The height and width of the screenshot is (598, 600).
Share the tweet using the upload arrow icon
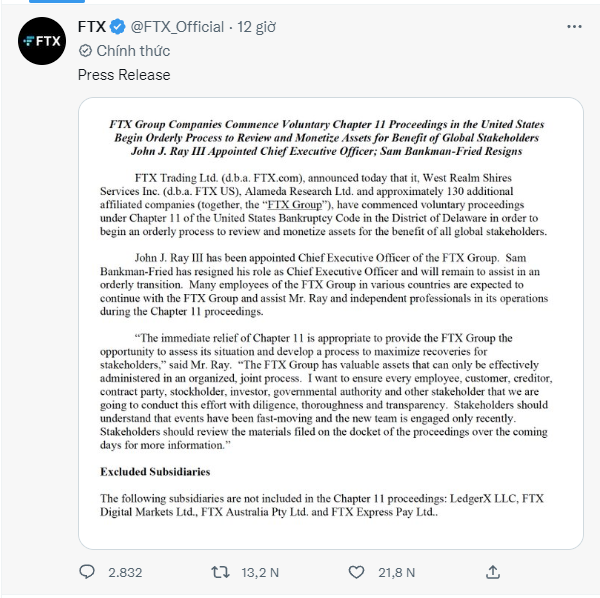[x=493, y=572]
